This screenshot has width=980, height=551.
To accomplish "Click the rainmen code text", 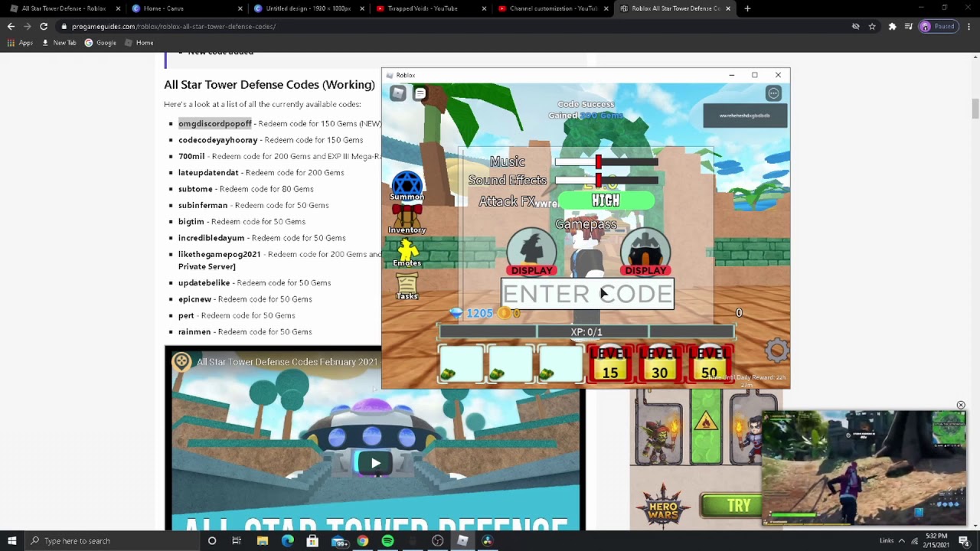I will tap(194, 332).
